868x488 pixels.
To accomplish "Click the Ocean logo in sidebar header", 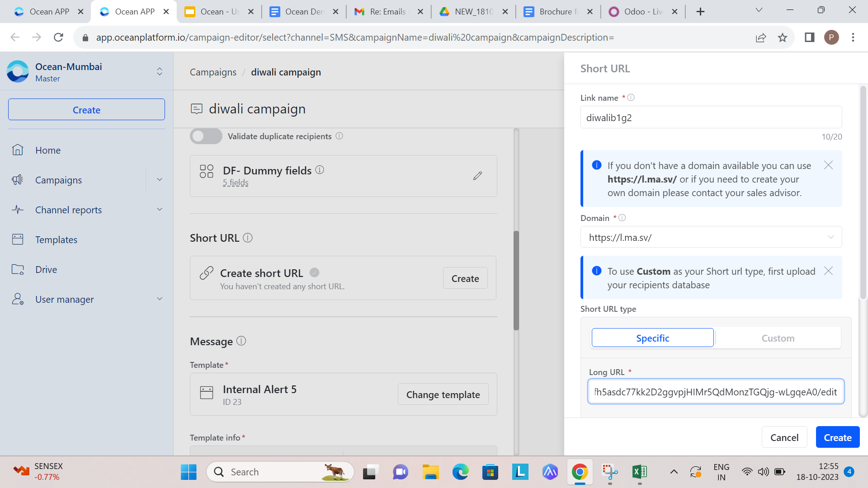I will point(18,71).
